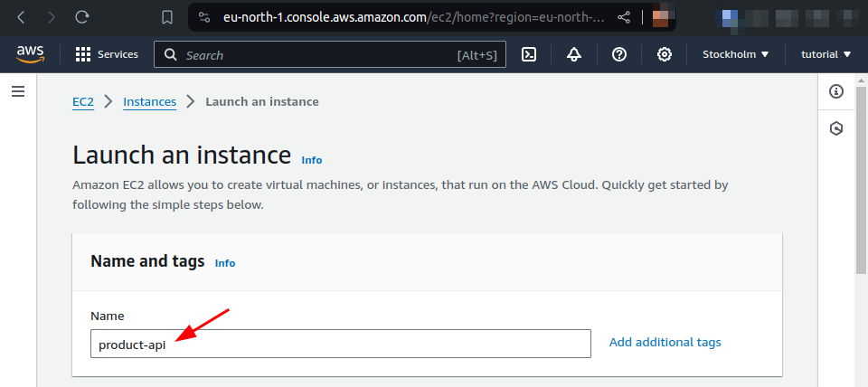Open the info panel circle icon
The width and height of the screenshot is (868, 387).
point(835,91)
